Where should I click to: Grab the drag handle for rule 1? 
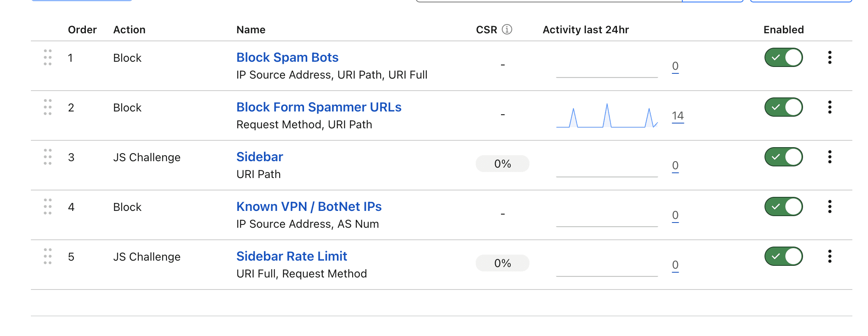(x=48, y=57)
